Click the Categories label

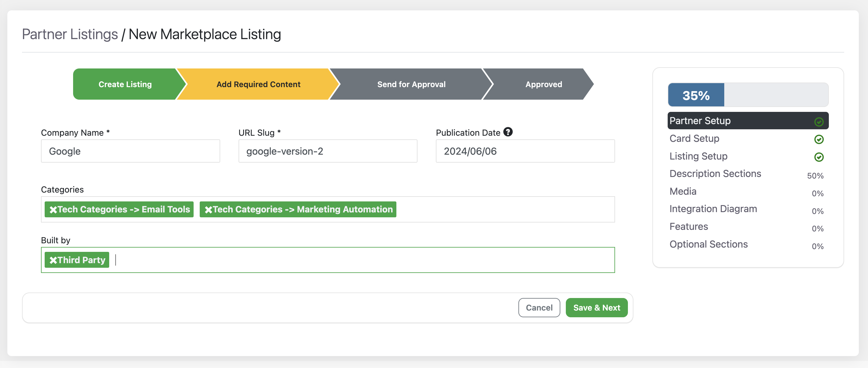(x=62, y=190)
